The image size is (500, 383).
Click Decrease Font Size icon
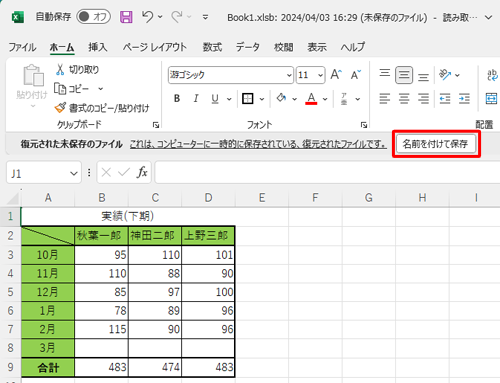coord(356,74)
